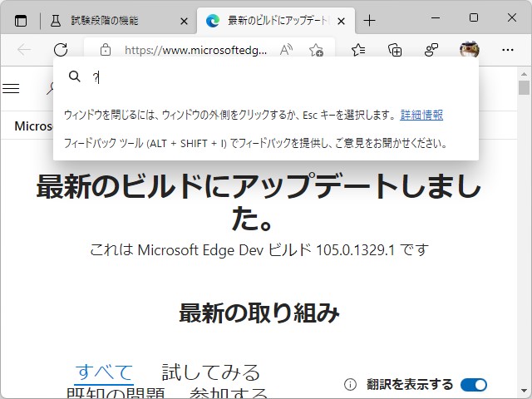Select the 最新のビルドにアップデート tab
The image size is (532, 399).
(277, 21)
